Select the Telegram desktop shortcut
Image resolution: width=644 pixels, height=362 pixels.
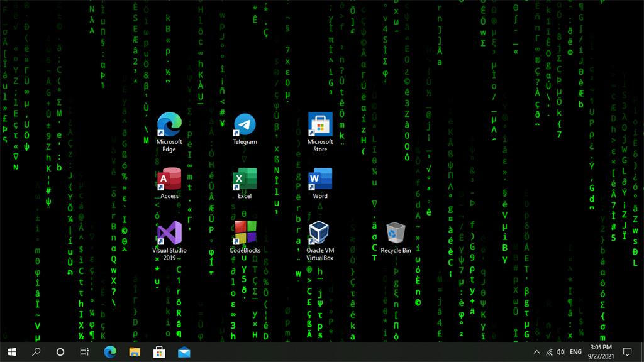tap(245, 129)
